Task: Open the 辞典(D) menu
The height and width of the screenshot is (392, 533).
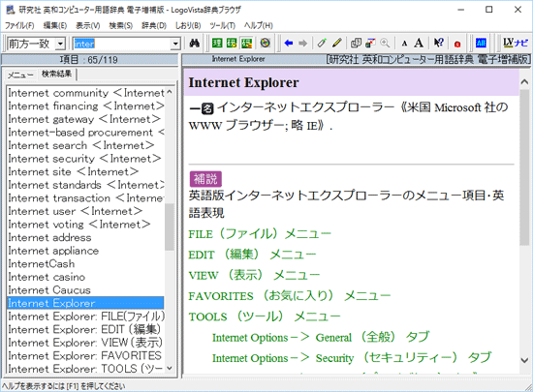Action: (x=154, y=25)
